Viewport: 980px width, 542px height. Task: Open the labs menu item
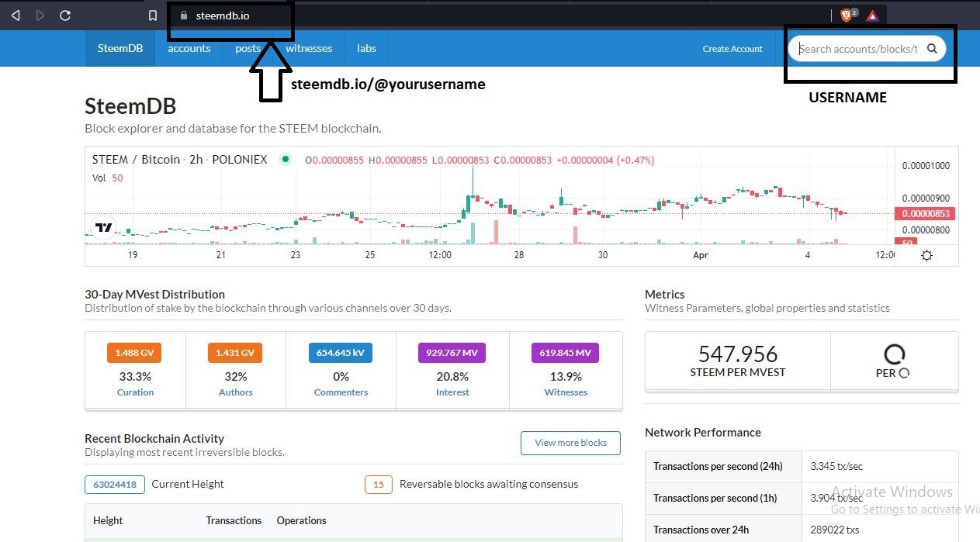[366, 48]
